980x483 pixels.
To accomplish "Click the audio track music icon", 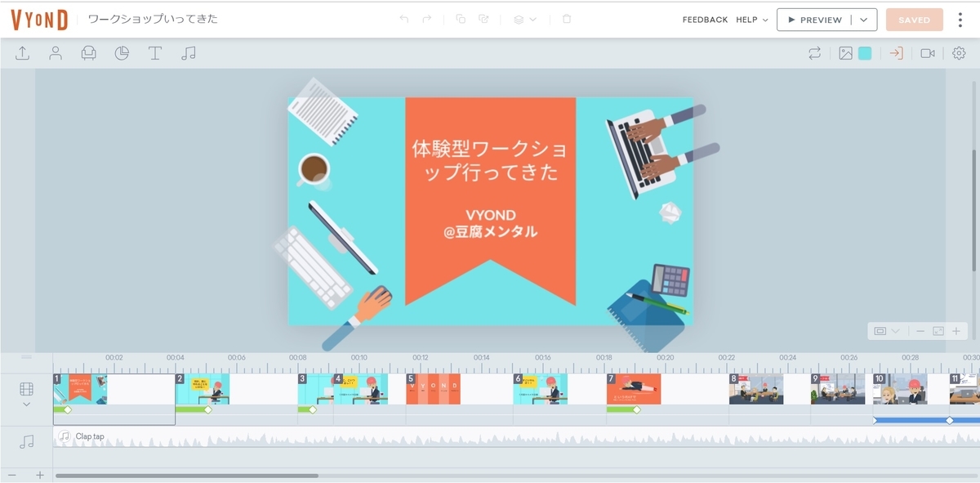I will tap(27, 441).
